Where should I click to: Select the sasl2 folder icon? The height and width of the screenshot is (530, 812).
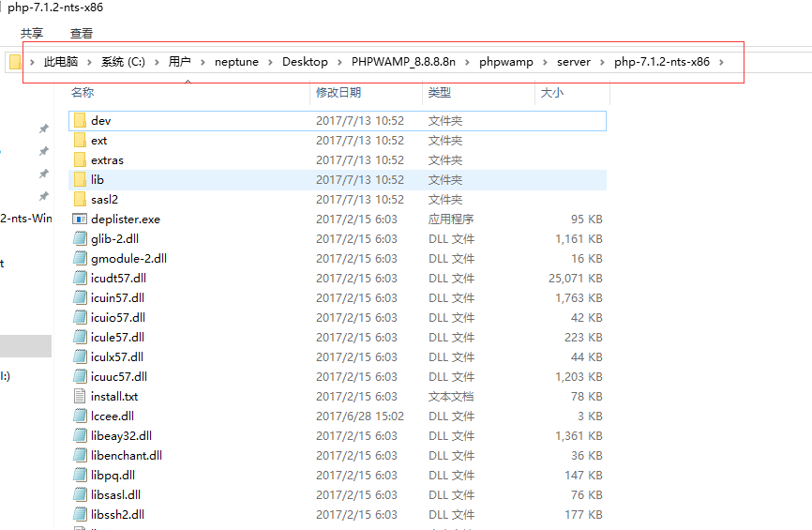[x=80, y=200]
